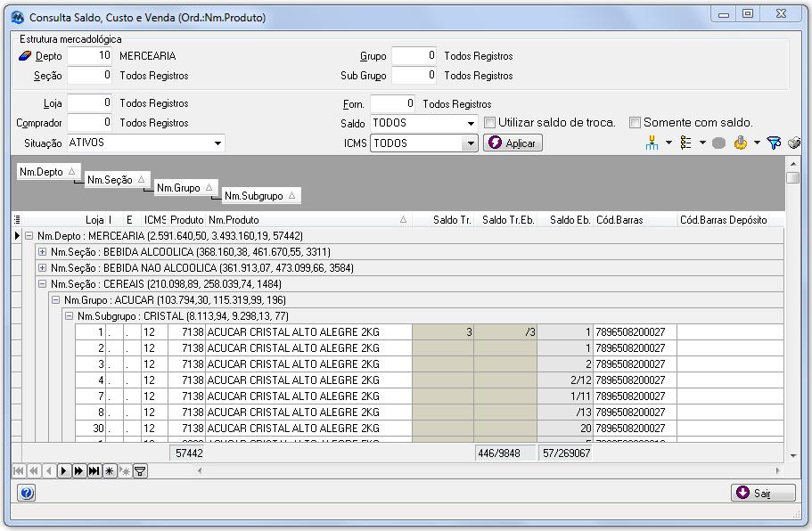812x531 pixels.
Task: Click the asterisk bookmark navigator button
Action: pos(110,471)
